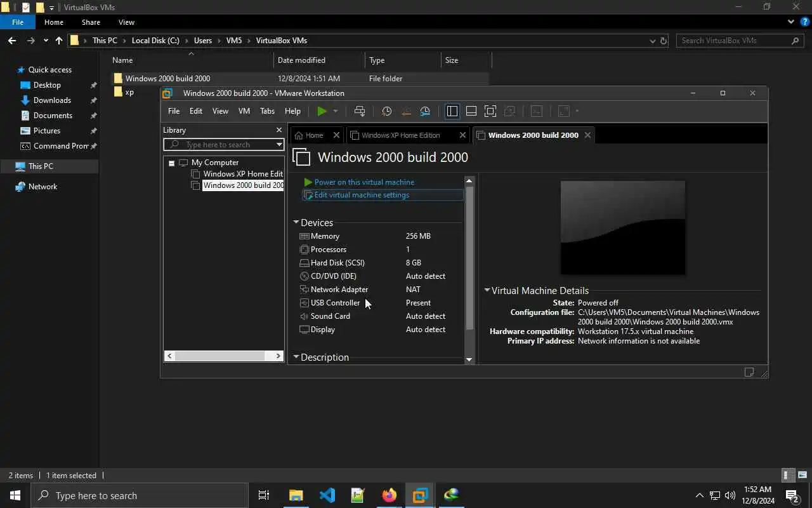
Task: Close the Home tab
Action: pos(336,135)
